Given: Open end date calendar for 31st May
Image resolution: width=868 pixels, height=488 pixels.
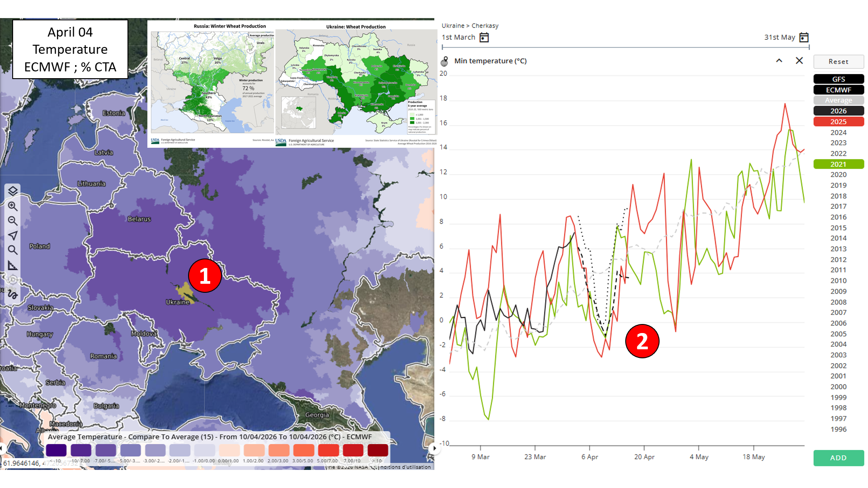Looking at the screenshot, I should click(804, 38).
